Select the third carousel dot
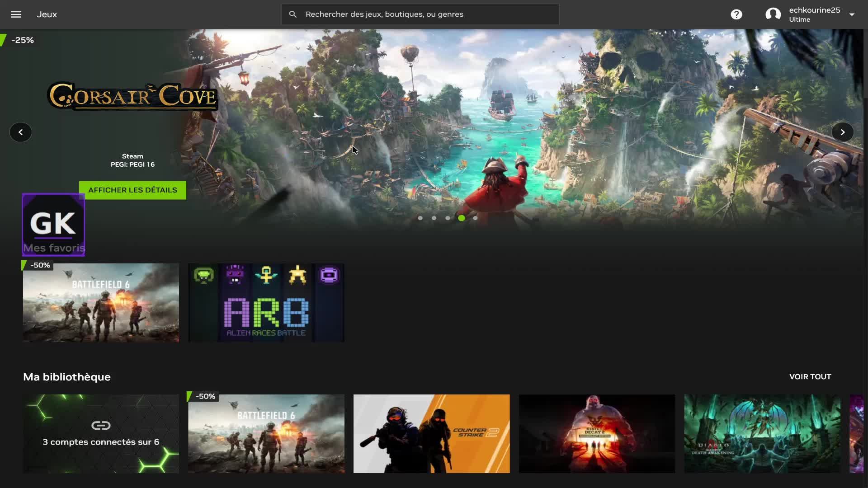 (x=448, y=218)
